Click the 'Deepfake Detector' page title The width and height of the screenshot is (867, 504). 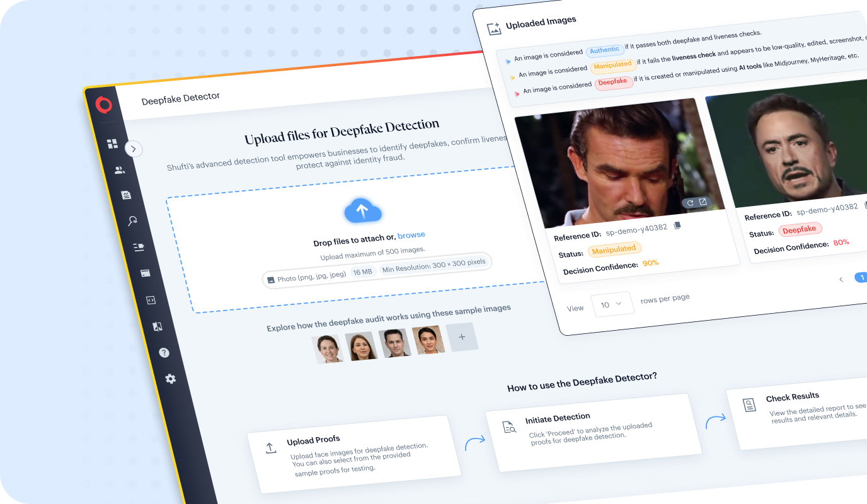click(x=181, y=98)
